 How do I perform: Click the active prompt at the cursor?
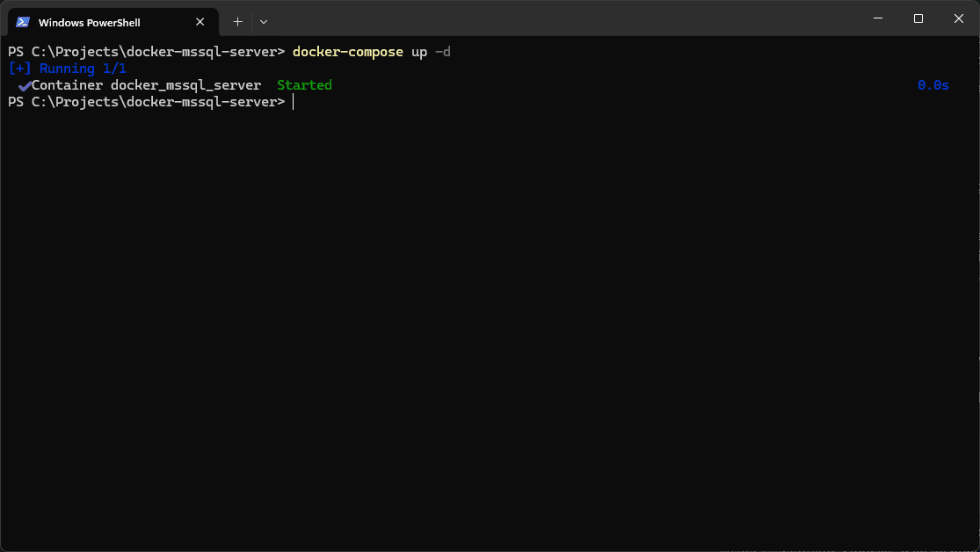pyautogui.click(x=150, y=102)
